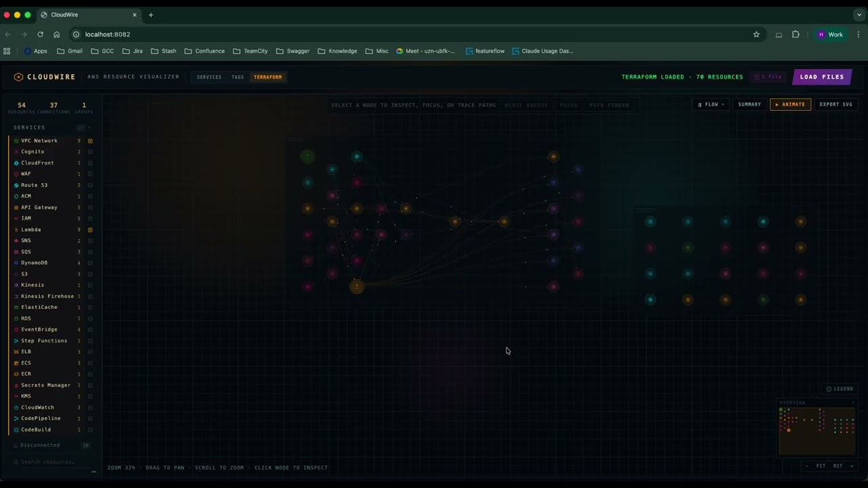Click the CloudFront service icon

pyautogui.click(x=16, y=163)
